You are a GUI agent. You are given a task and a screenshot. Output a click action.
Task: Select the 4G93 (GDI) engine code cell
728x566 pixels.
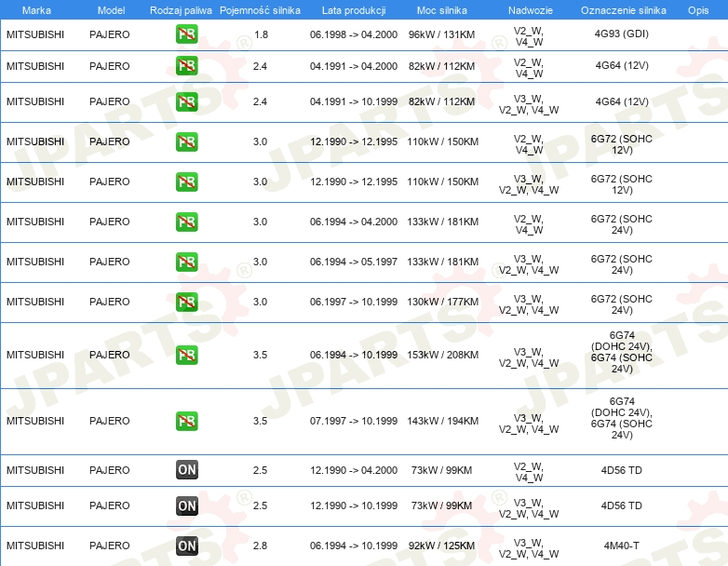click(622, 34)
